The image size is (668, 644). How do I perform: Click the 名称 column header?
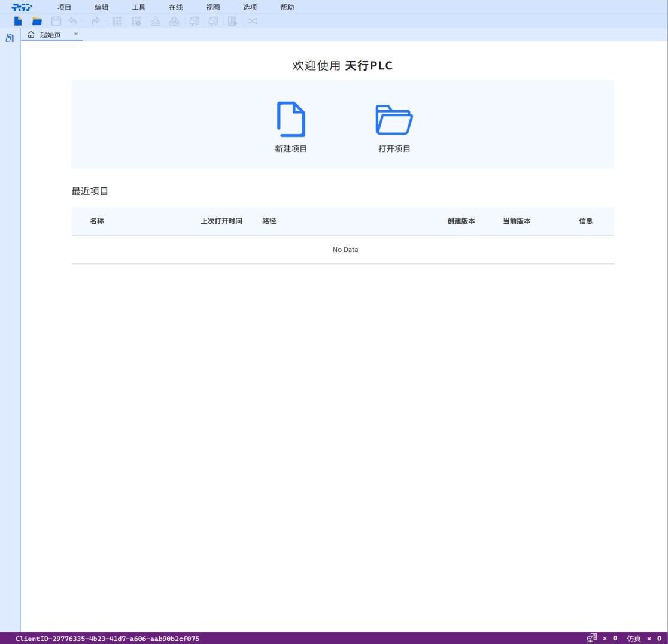(97, 221)
